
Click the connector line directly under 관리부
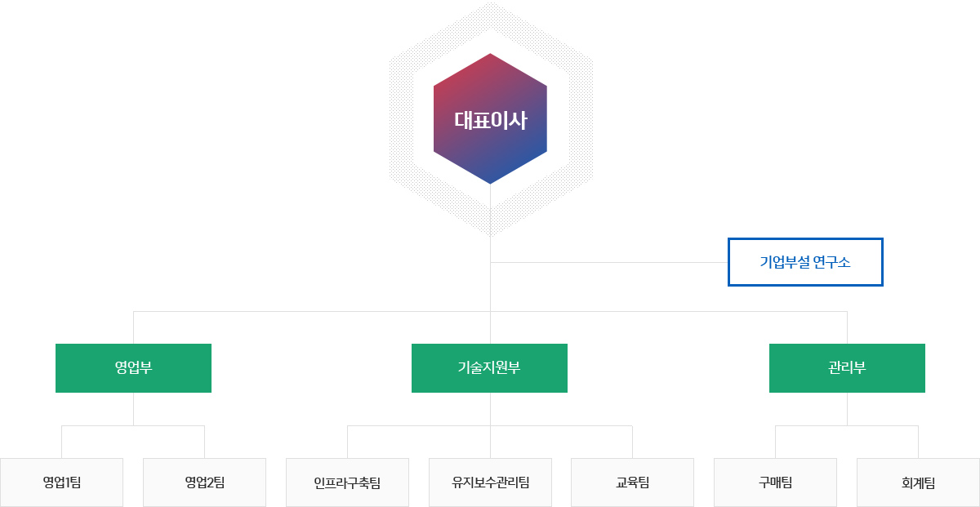(x=847, y=408)
